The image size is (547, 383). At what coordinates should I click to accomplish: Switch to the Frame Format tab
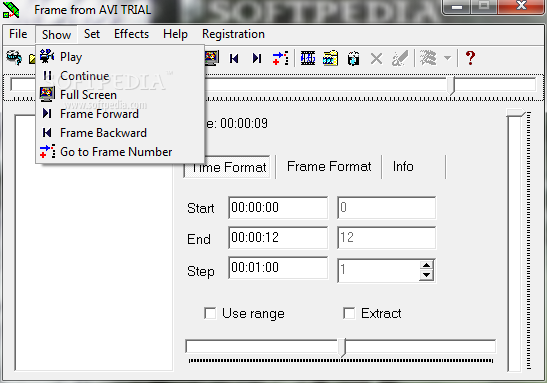coord(329,167)
